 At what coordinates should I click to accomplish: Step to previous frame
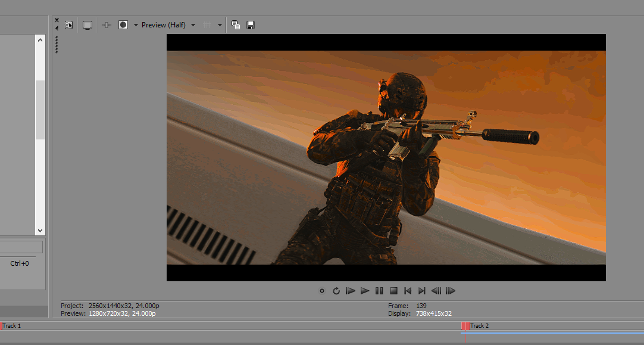[436, 291]
